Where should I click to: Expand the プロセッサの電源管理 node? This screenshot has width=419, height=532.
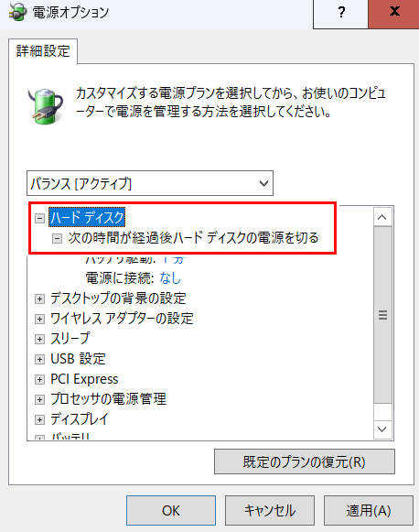click(39, 399)
